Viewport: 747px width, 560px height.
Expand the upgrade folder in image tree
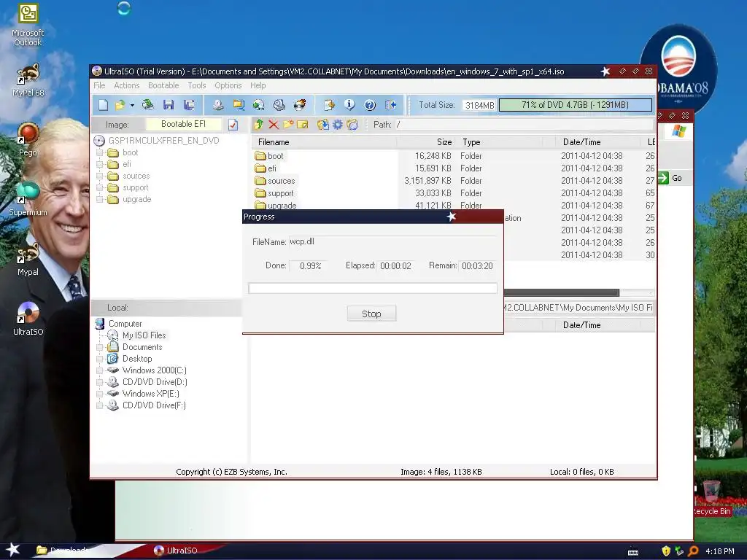pyautogui.click(x=99, y=200)
